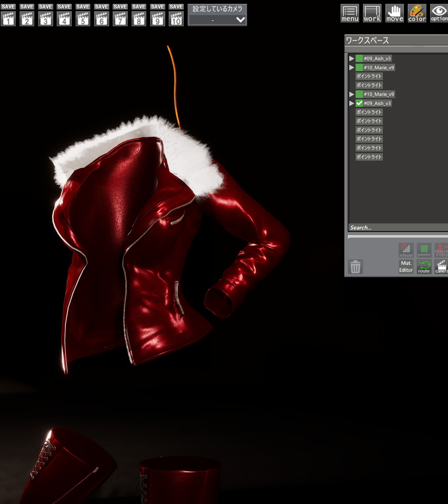The height and width of the screenshot is (504, 448).
Task: Select camera slot 10 clapperboard icon
Action: 176,19
